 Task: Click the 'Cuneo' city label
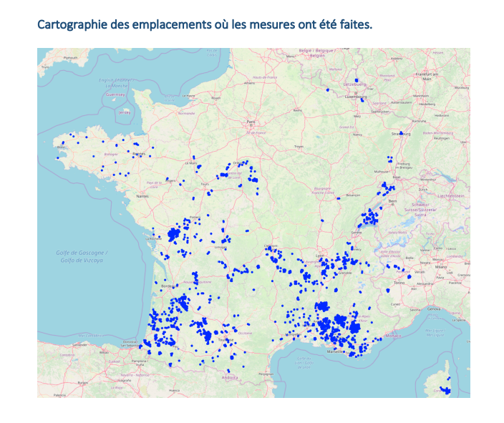point(395,304)
